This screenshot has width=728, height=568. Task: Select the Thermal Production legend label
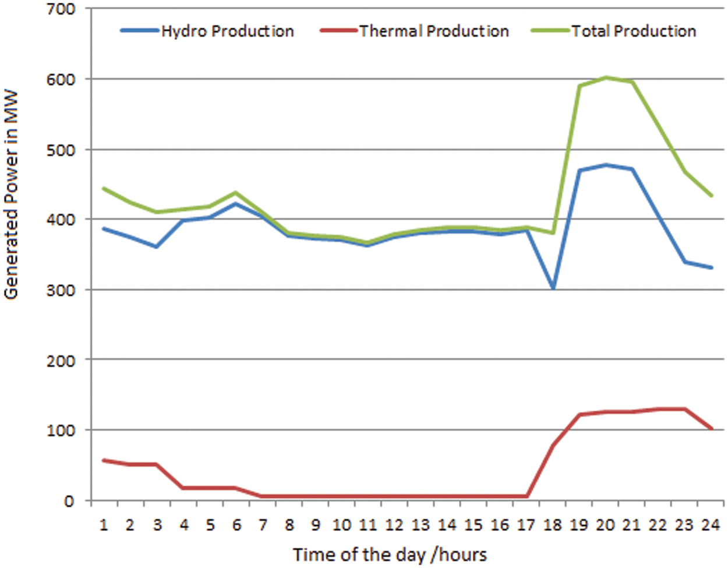coord(434,31)
